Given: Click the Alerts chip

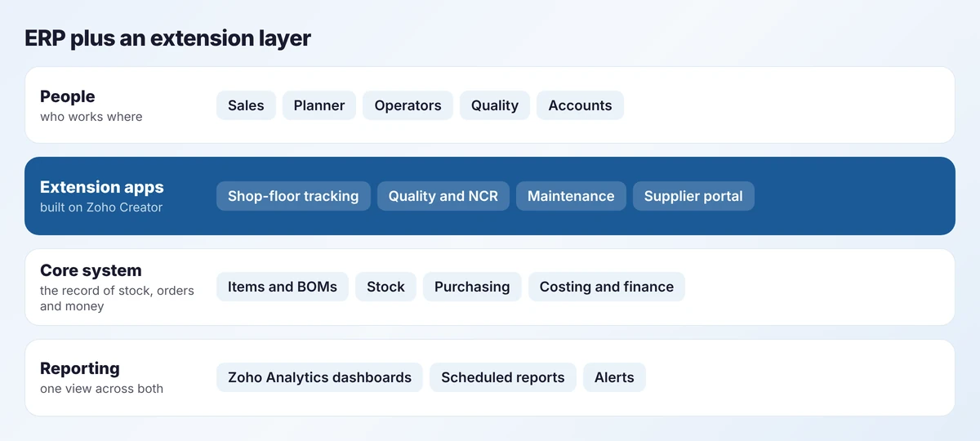Looking at the screenshot, I should pos(614,377).
